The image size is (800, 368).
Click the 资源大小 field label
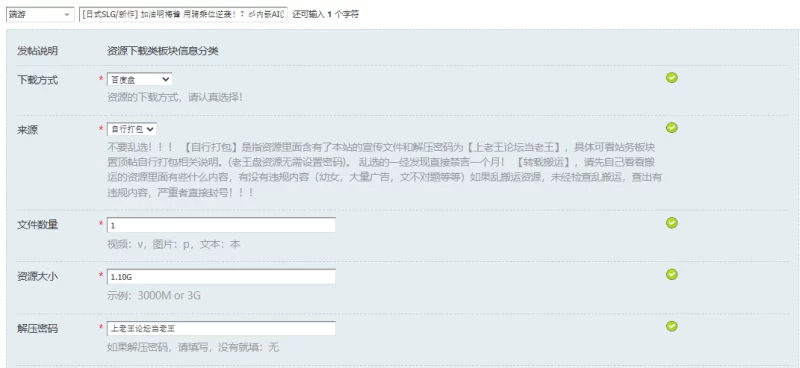38,276
